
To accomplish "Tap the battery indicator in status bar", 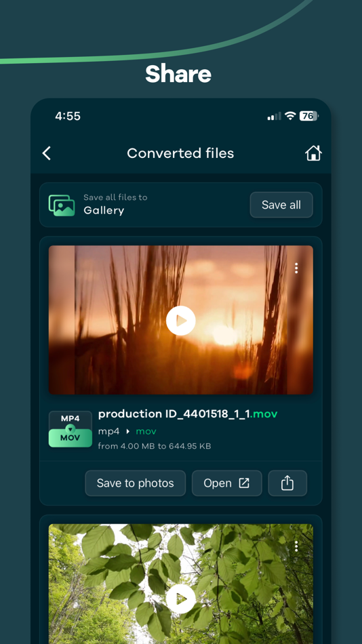I will [x=309, y=116].
